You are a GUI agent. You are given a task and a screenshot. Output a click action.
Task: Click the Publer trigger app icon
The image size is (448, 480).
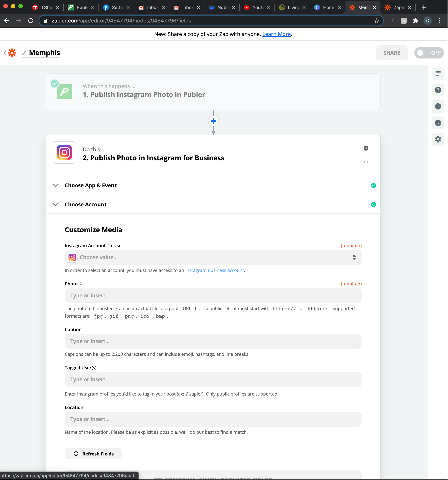point(64,92)
